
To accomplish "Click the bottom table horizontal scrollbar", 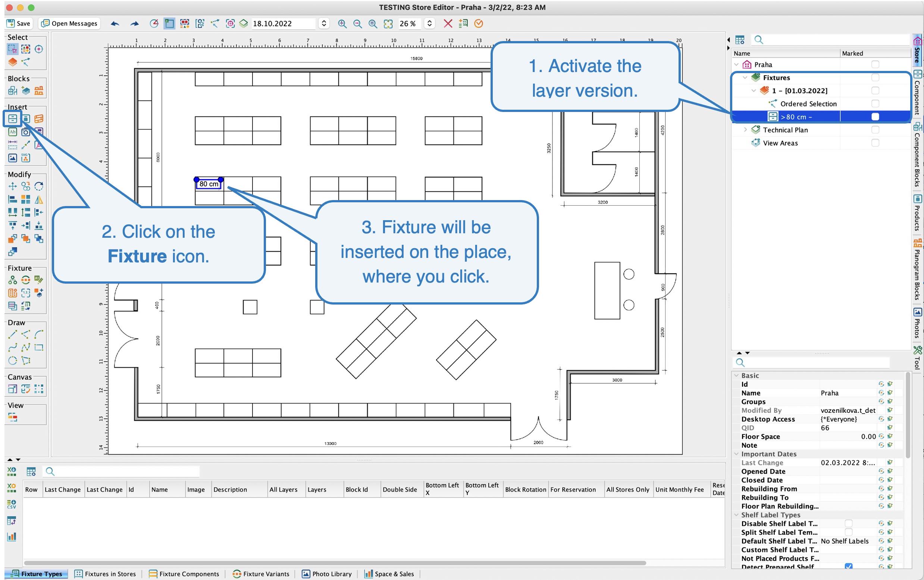I will pyautogui.click(x=335, y=563).
